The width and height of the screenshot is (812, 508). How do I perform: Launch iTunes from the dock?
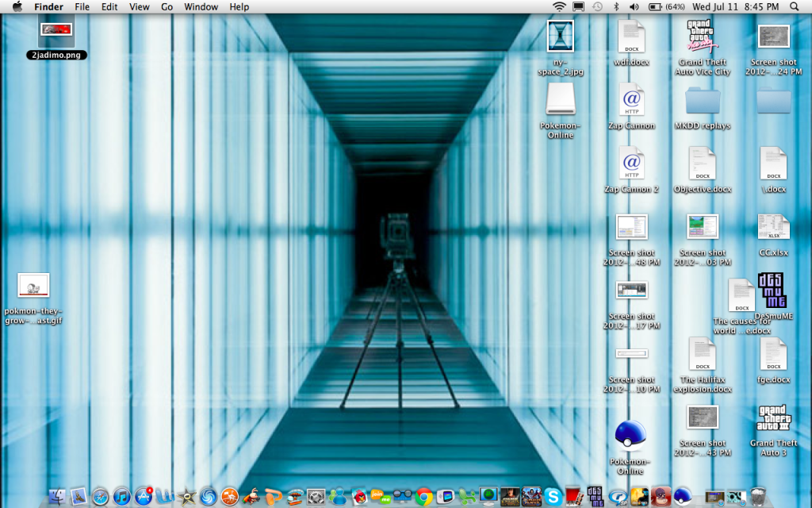[x=122, y=497]
